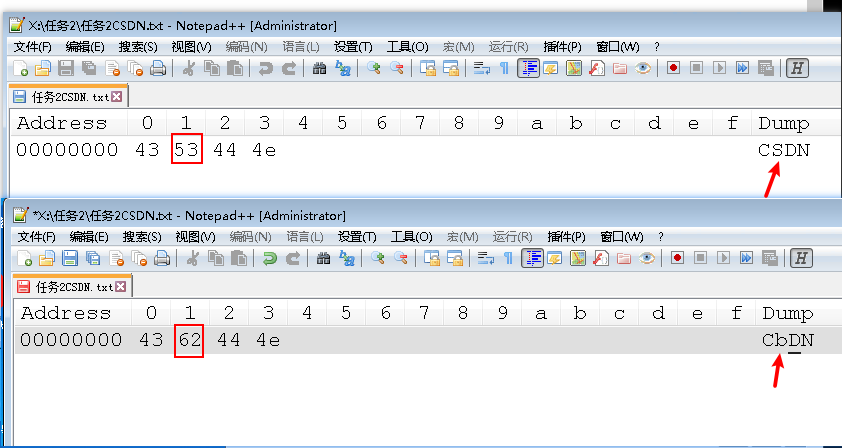Click the Redo arrow in the CbDN window toolbar
This screenshot has width=842, height=448.
pyautogui.click(x=293, y=258)
